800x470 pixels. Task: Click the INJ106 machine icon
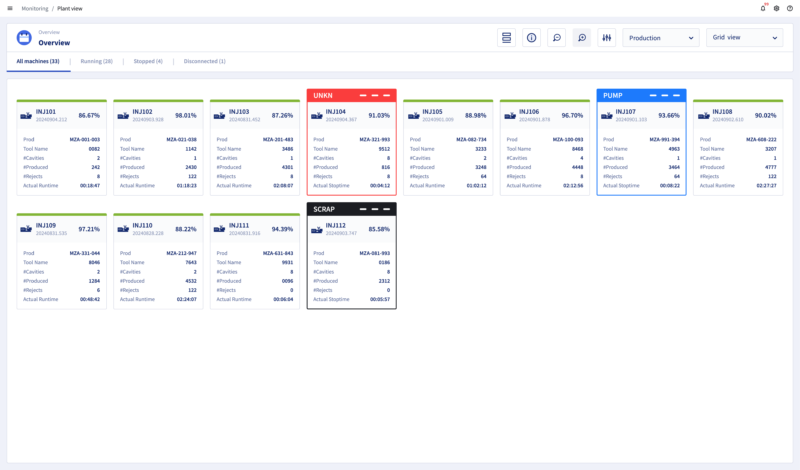coord(510,116)
